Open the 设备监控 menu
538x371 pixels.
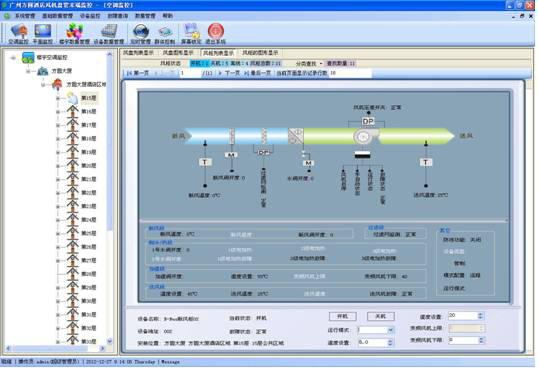[x=90, y=16]
